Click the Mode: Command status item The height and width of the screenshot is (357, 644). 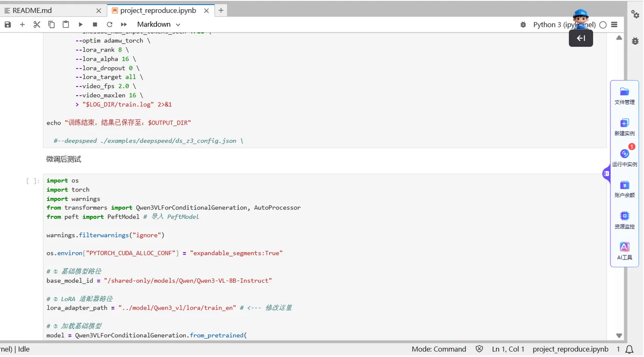(439, 349)
